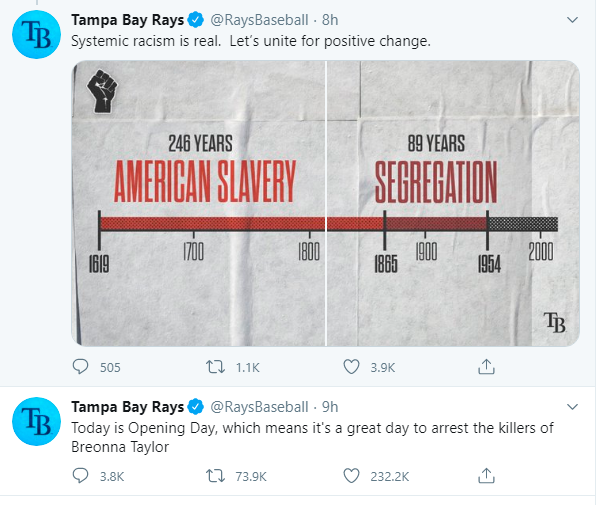Share the Opening Day tweet
The width and height of the screenshot is (606, 505).
click(x=486, y=476)
